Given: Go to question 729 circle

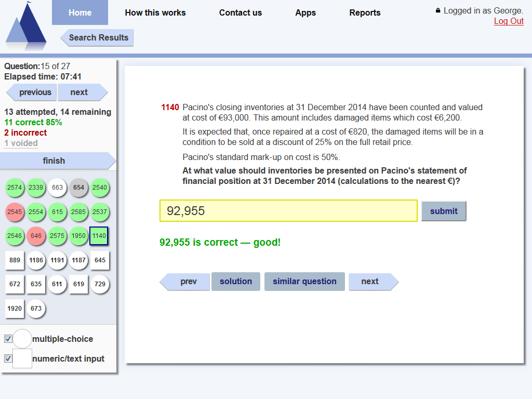Looking at the screenshot, I should [100, 284].
